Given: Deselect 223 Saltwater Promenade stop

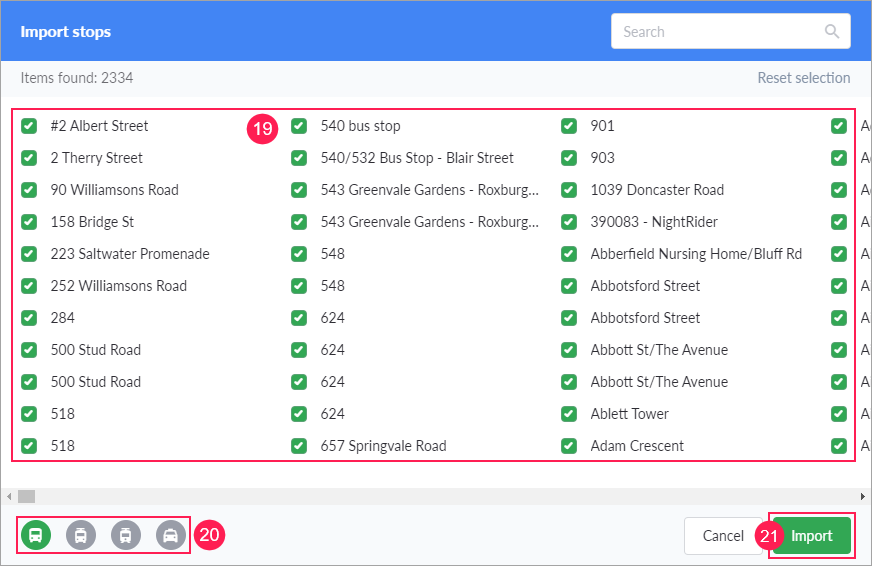Looking at the screenshot, I should coord(29,254).
